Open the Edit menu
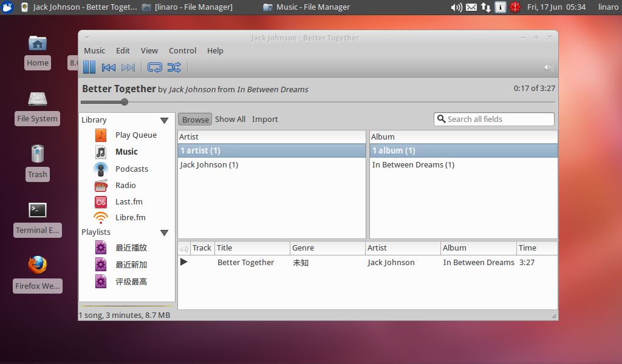The height and width of the screenshot is (364, 622). 123,51
